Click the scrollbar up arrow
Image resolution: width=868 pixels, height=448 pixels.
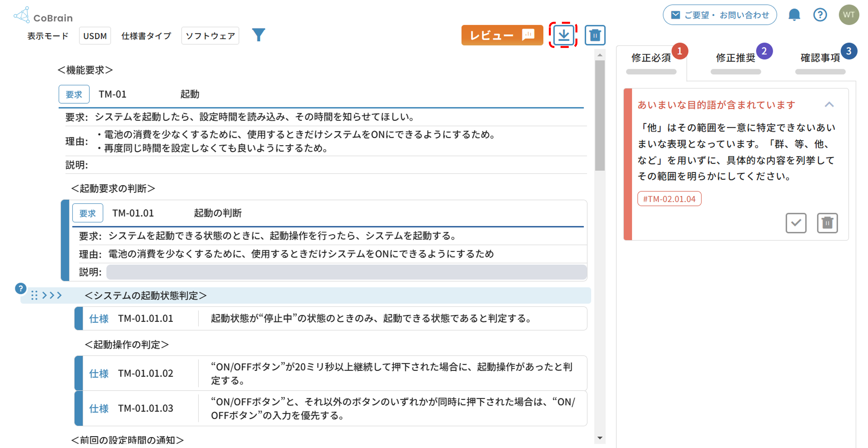(x=599, y=55)
